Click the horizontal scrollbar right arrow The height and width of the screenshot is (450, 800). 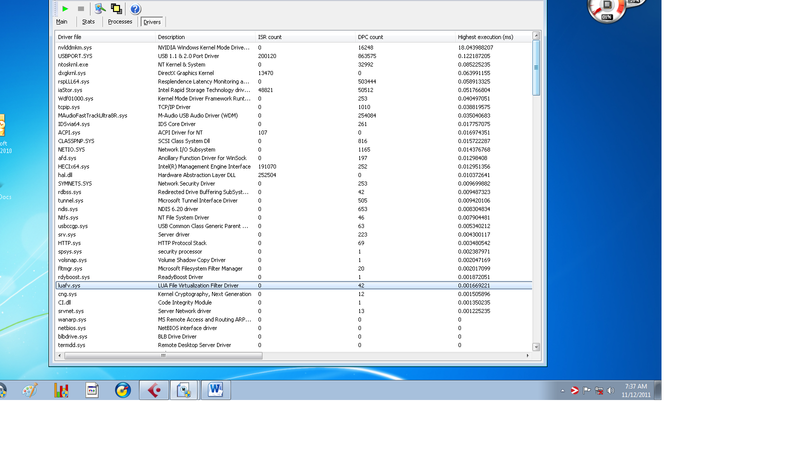coord(528,355)
